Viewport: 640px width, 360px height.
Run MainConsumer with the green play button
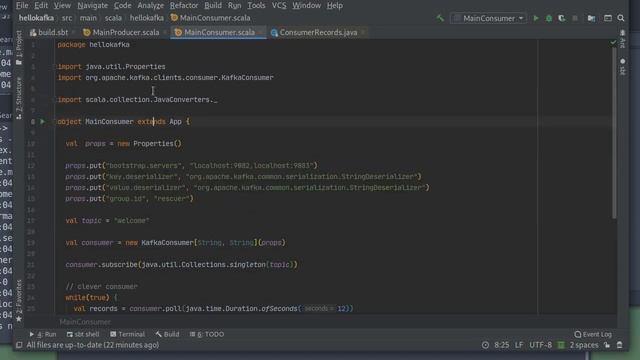click(536, 18)
